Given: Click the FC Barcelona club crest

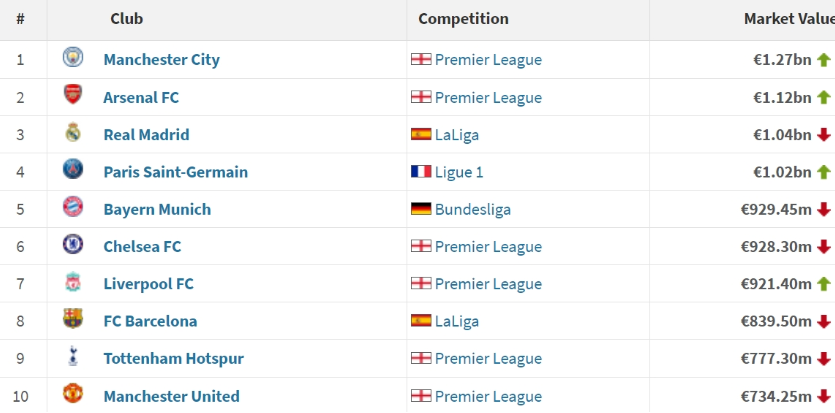Looking at the screenshot, I should pos(73,321).
